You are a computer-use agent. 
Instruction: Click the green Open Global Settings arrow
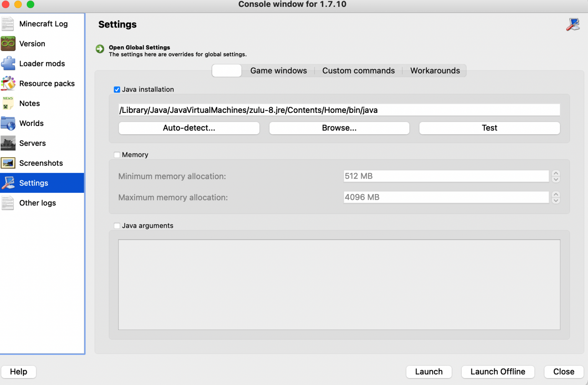(x=100, y=49)
